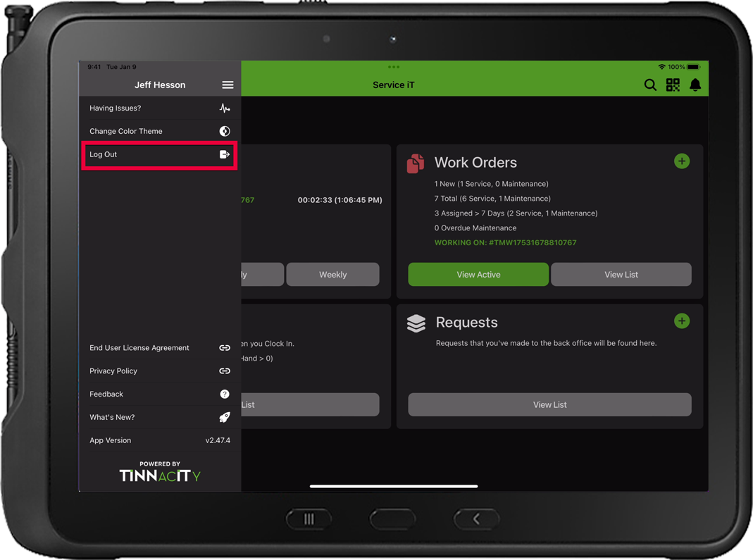Add a new work order via the plus icon
This screenshot has height=560, width=753.
click(x=681, y=161)
